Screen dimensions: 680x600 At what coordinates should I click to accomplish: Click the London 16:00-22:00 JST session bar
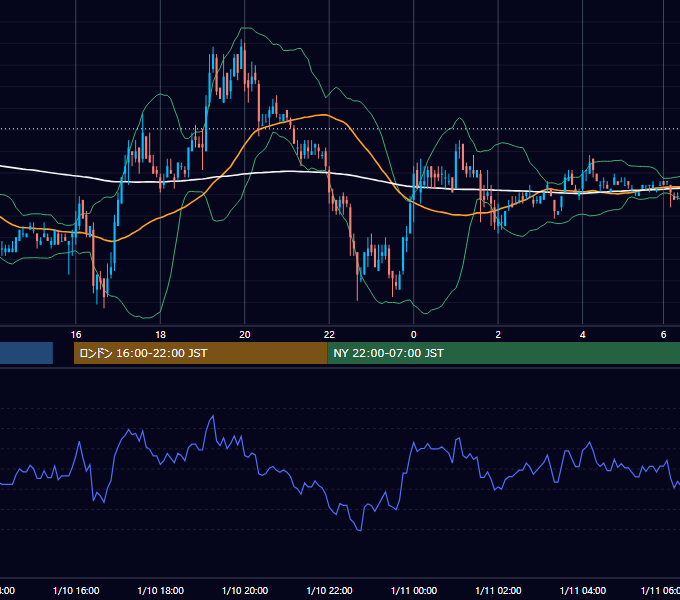click(200, 353)
